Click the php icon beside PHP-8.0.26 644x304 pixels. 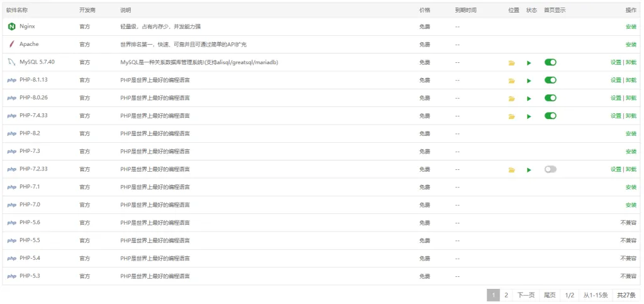(11, 98)
